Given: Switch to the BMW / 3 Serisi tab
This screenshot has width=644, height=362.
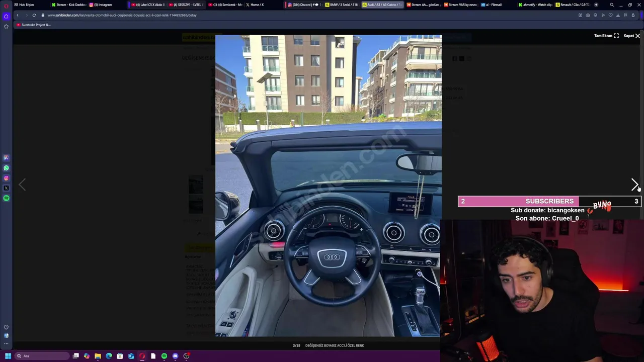Looking at the screenshot, I should point(342,5).
